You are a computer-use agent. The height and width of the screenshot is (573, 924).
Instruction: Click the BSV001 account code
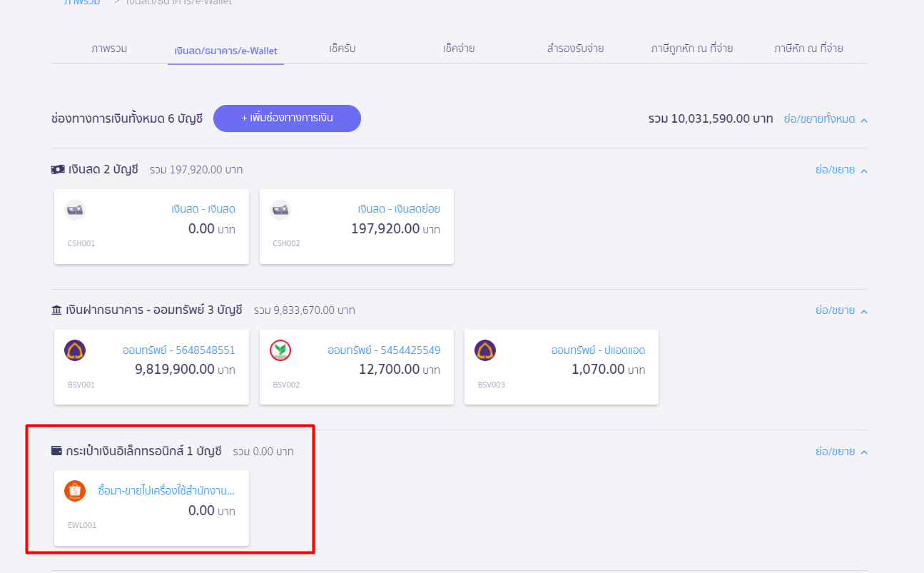click(81, 385)
